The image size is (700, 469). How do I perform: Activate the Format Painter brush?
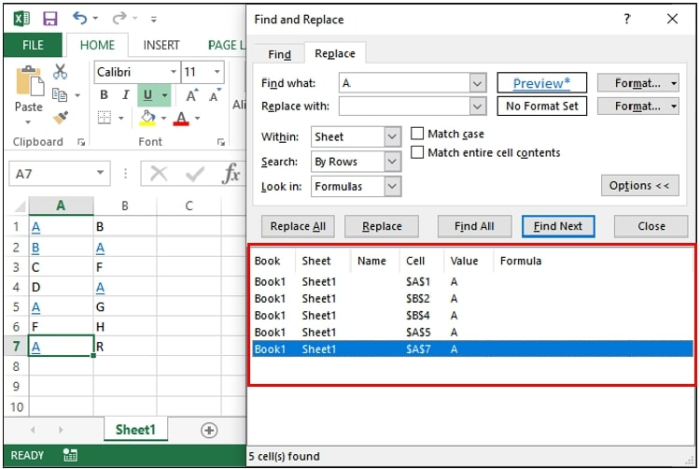60,117
